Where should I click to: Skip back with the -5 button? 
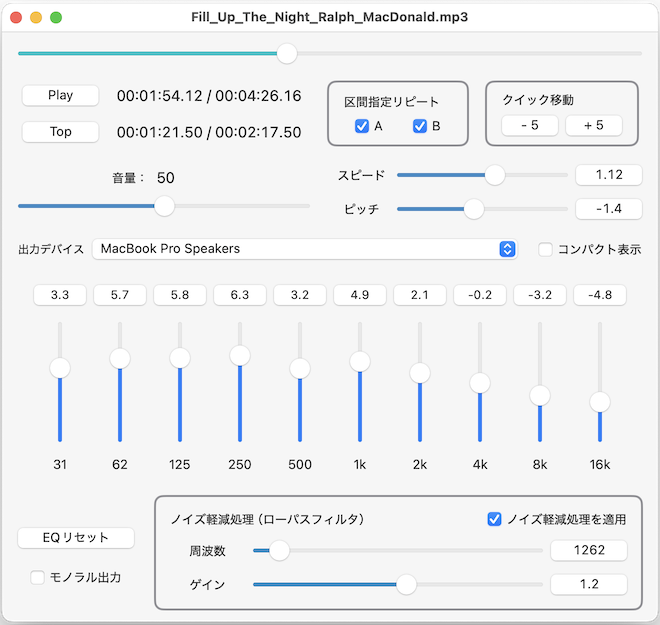pos(529,125)
